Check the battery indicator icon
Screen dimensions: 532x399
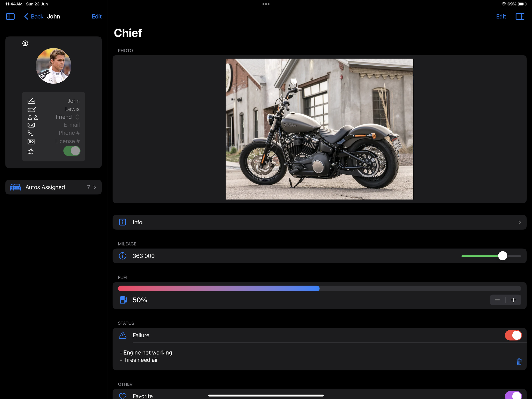(522, 4)
